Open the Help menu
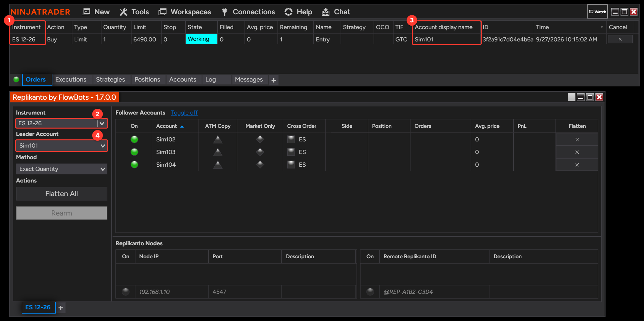This screenshot has height=321, width=644. pos(298,12)
